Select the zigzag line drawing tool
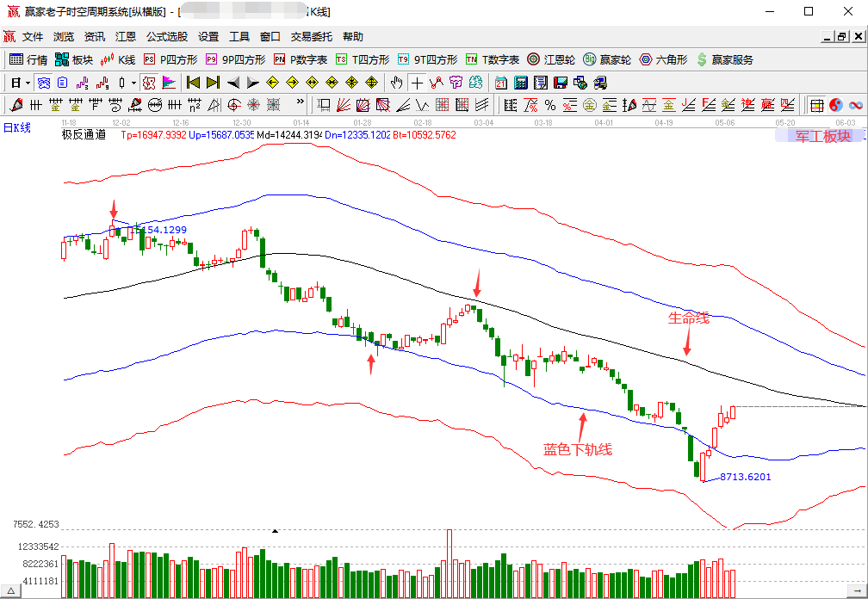The height and width of the screenshot is (599, 868). pos(422,104)
